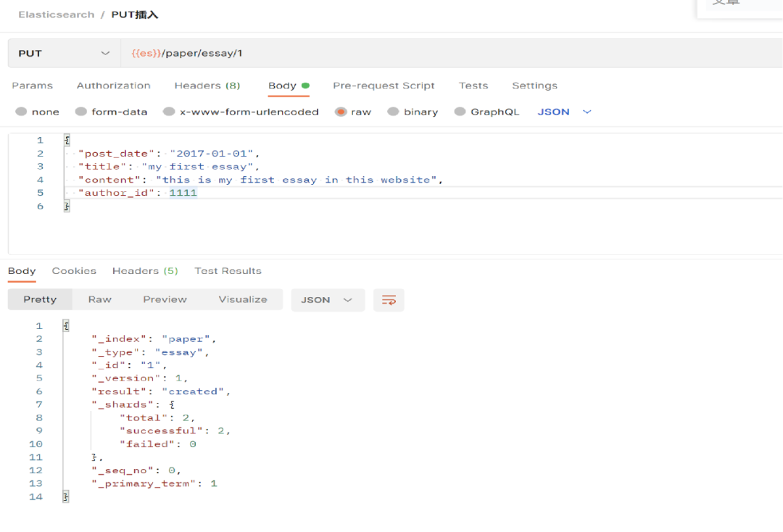This screenshot has width=783, height=532.
Task: Switch to the Authorization tab
Action: (x=113, y=86)
